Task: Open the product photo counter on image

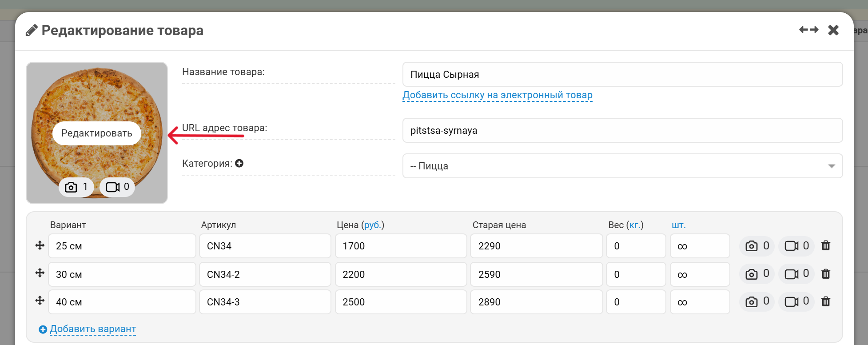Action: 76,187
